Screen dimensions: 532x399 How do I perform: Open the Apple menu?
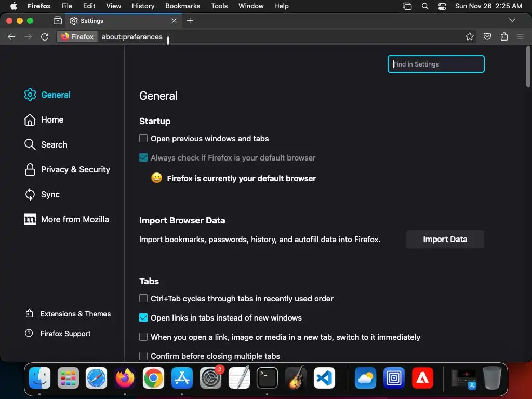(x=14, y=6)
